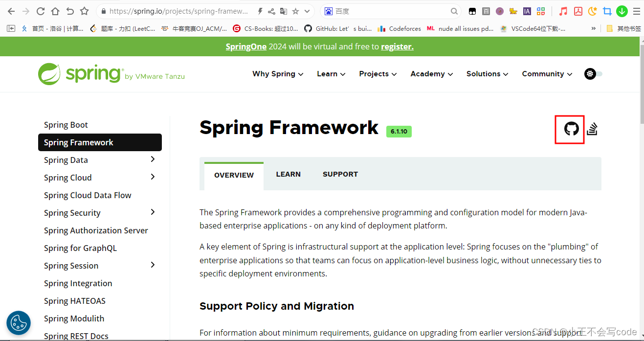Click the 百度 search input box
The height and width of the screenshot is (341, 644).
click(391, 11)
